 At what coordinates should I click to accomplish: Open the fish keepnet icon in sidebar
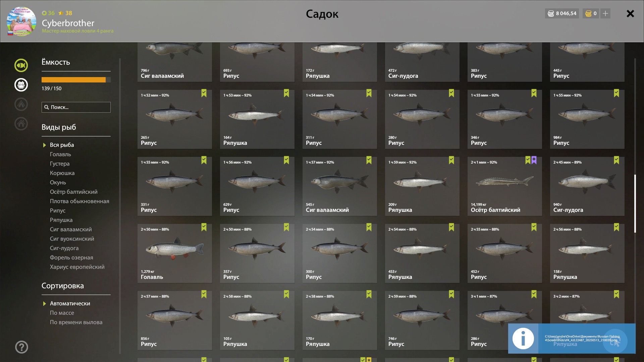pos(21,65)
